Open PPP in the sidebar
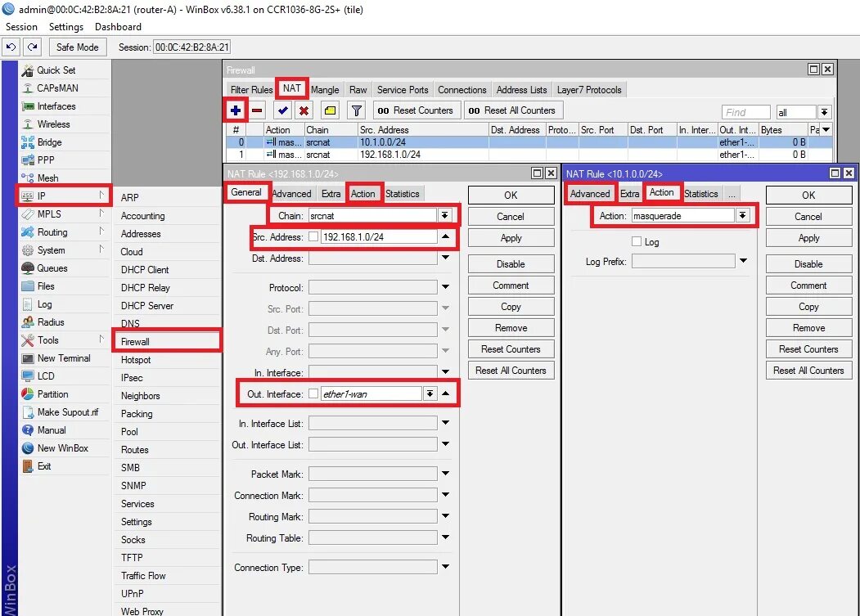The width and height of the screenshot is (860, 616). point(46,160)
